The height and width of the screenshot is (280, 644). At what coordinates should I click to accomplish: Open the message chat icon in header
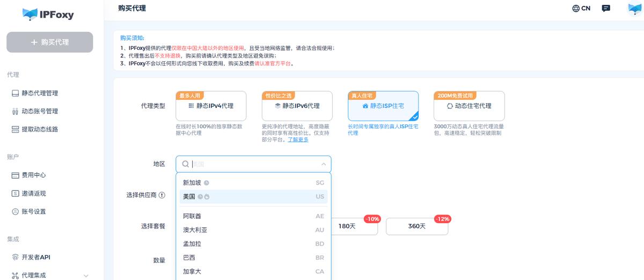606,9
